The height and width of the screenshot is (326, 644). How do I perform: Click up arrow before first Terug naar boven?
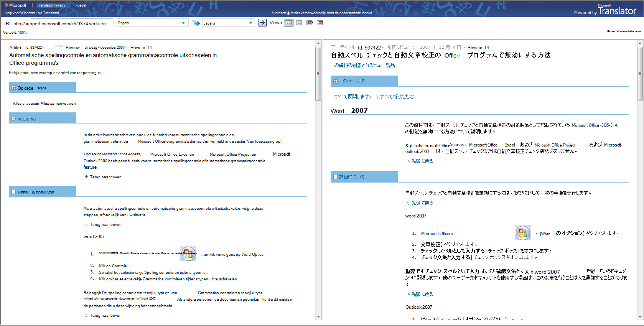(86, 177)
